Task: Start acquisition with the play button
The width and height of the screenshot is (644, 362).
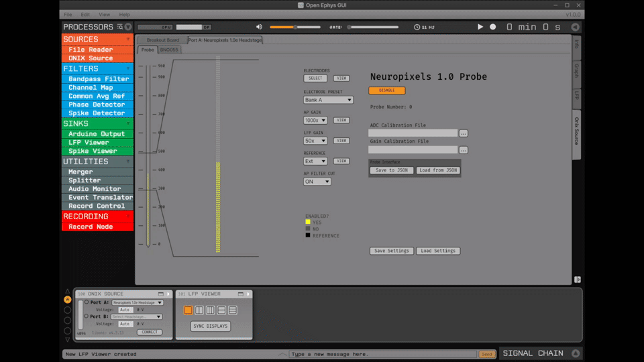Action: point(480,27)
